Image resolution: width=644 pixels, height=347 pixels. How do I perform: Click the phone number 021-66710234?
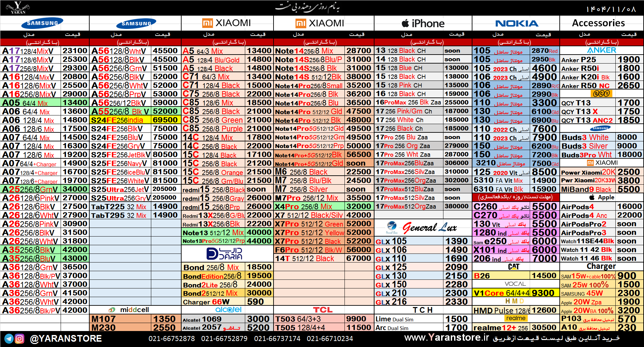[x=329, y=339]
